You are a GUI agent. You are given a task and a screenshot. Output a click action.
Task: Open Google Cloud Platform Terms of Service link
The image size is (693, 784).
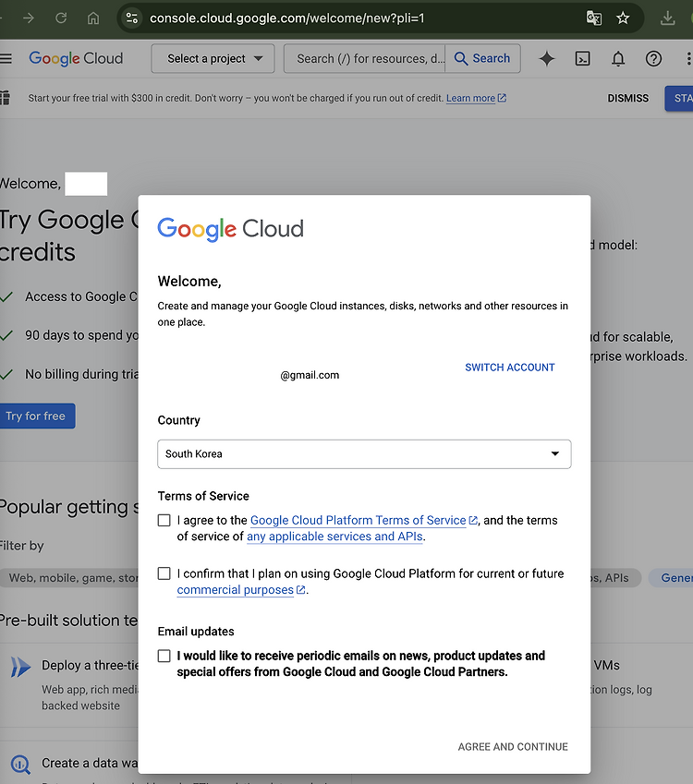click(x=359, y=521)
